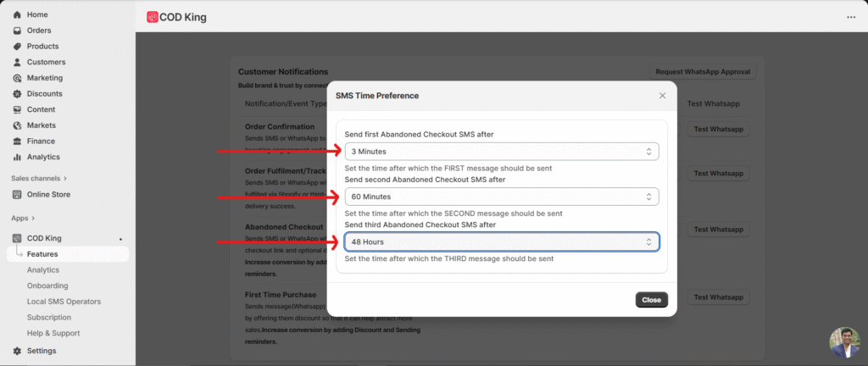Click the three-dot menu at top right
Screen dimensions: 868x366
(851, 17)
